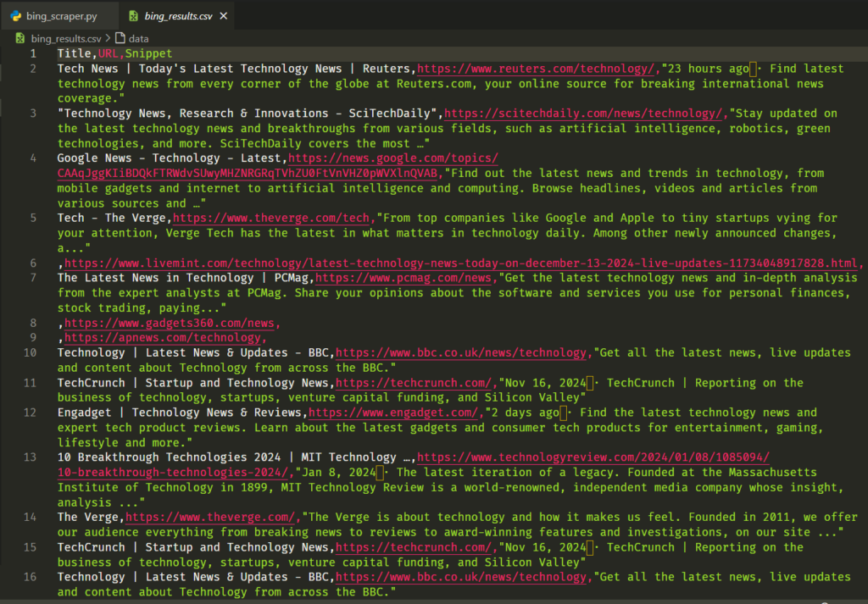Click the CSV icon in the breadcrumb bar
Viewport: 868px width, 604px height.
(x=20, y=38)
